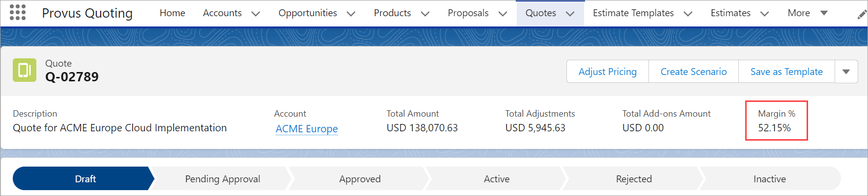Open the More navigation menu
The image size is (868, 196).
(807, 13)
